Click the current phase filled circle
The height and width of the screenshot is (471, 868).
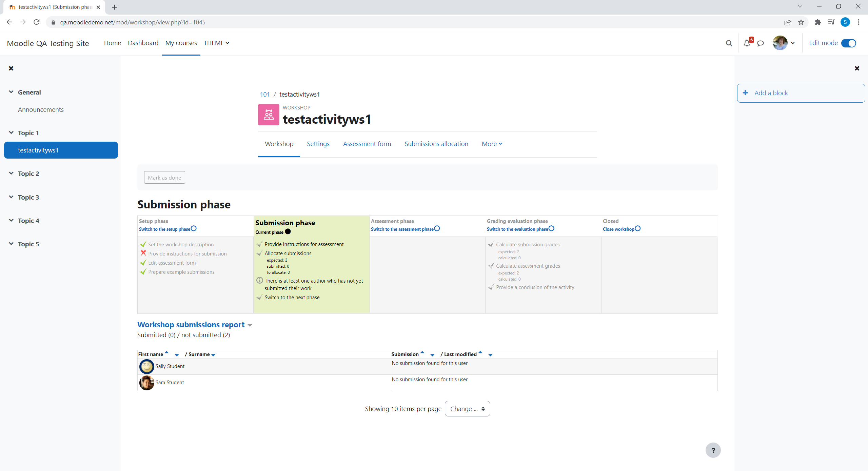(288, 231)
